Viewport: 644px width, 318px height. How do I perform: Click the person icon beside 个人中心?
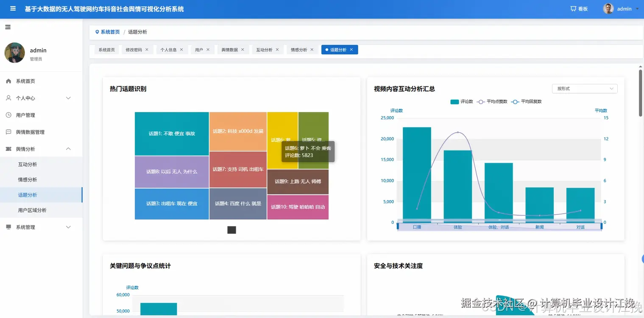[x=8, y=98]
